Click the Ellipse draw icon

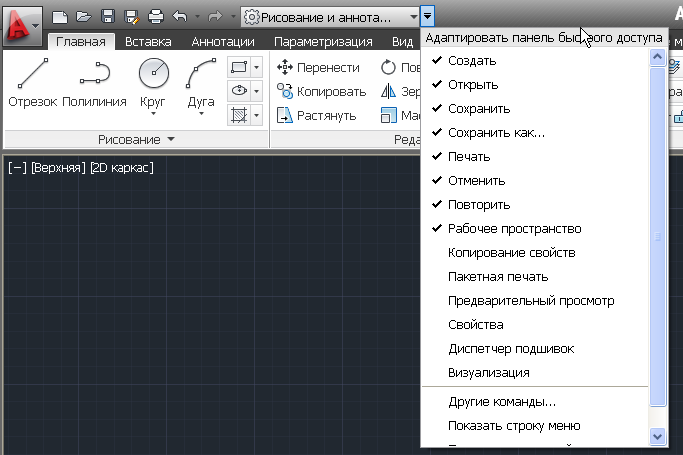239,91
